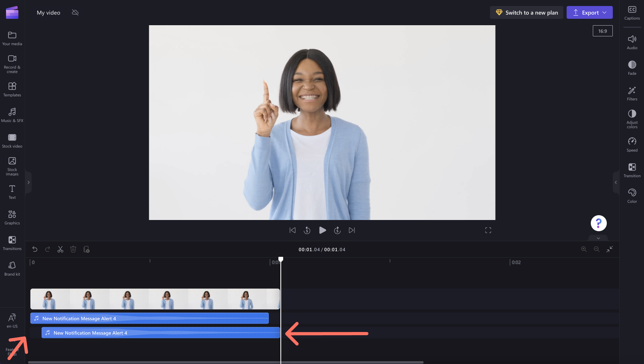The image size is (644, 364).
Task: Expand the left media panel
Action: pyautogui.click(x=28, y=182)
